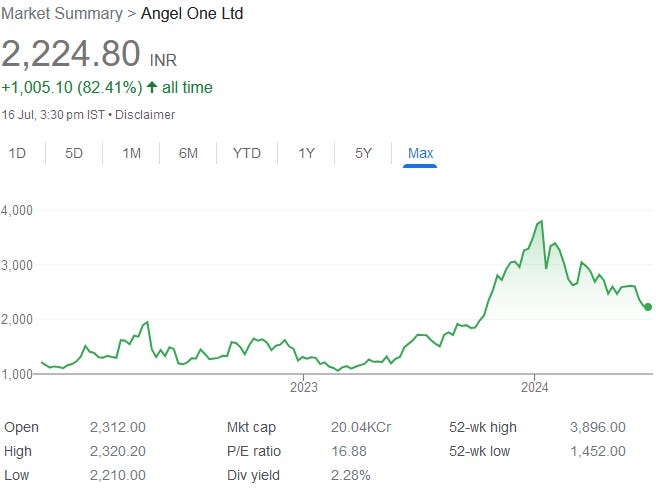Click the 52-wk low value 1,452.00
The width and height of the screenshot is (656, 488).
point(598,451)
